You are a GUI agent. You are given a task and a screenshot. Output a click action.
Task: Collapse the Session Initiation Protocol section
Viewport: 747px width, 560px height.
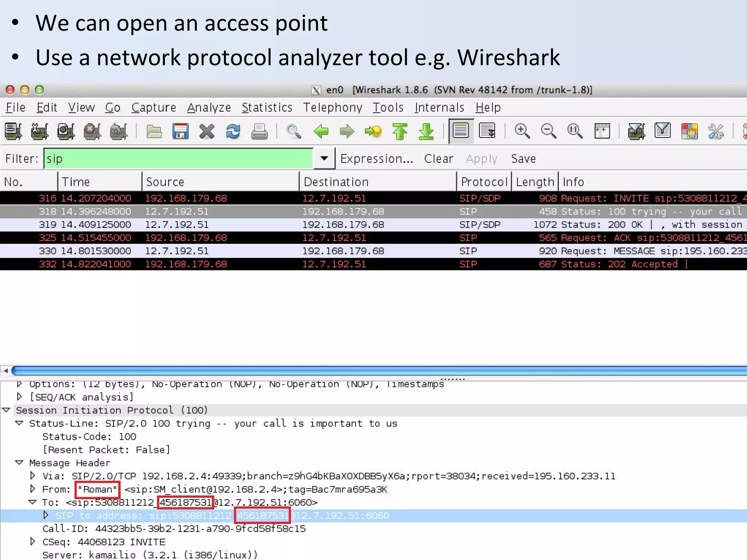[x=6, y=410]
